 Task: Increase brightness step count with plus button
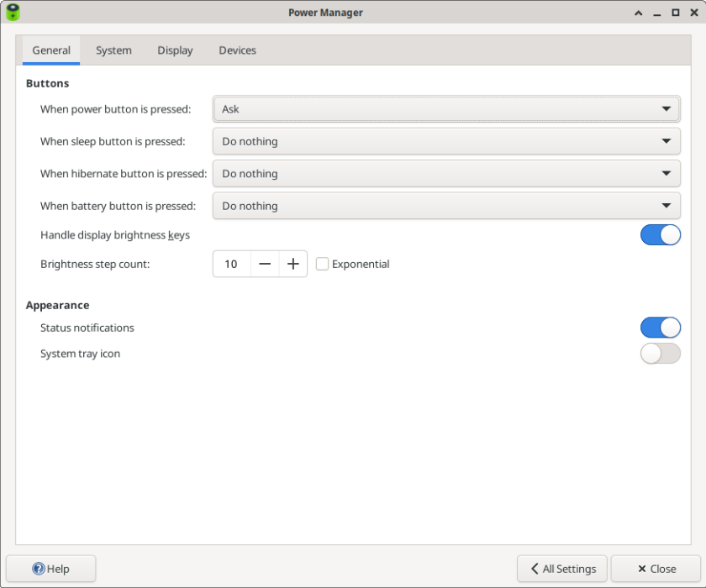point(292,264)
